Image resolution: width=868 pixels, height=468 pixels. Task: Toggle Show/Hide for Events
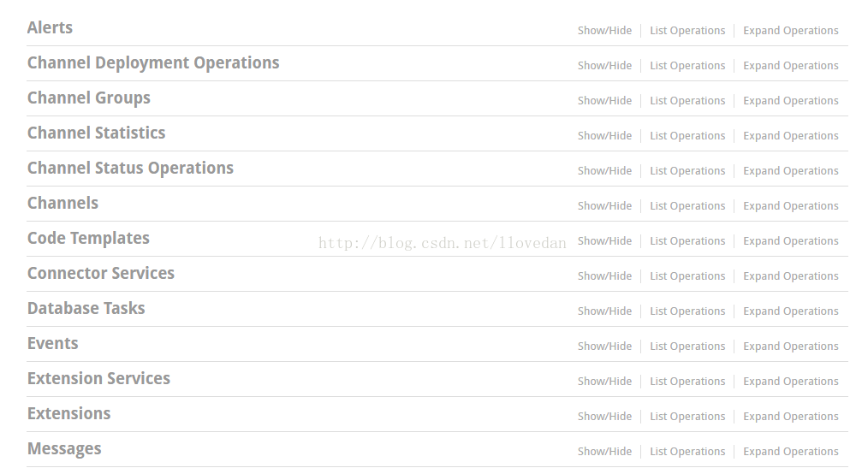[604, 347]
